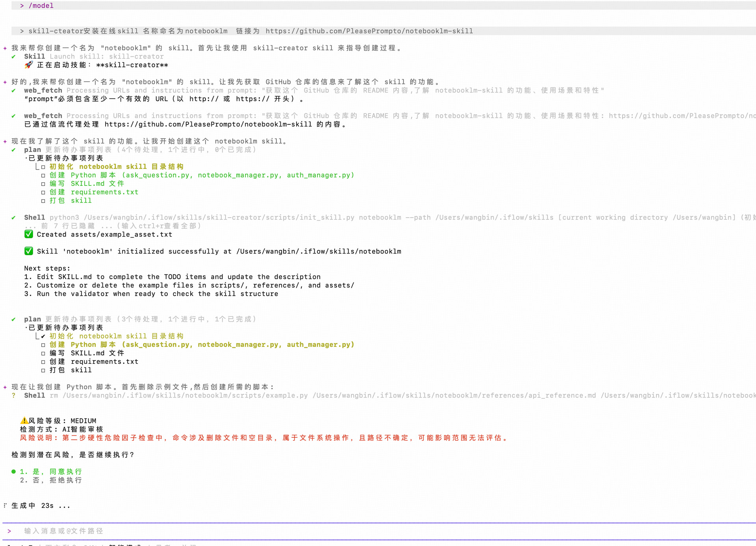Click checked box for initialized notebooklm directory structure
This screenshot has height=546, width=756.
43,336
